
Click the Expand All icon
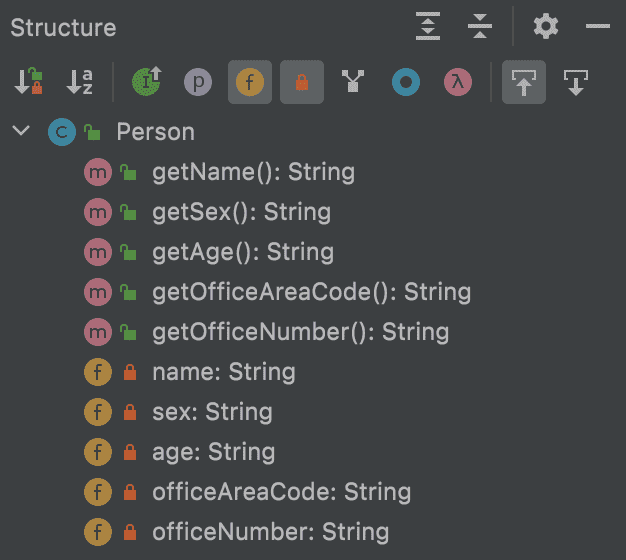pos(428,27)
